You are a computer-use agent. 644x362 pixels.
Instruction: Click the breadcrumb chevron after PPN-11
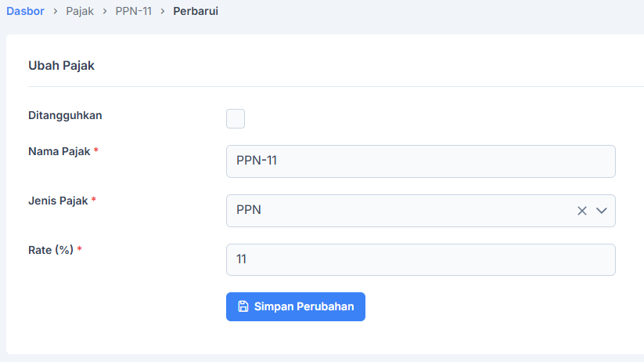pyautogui.click(x=162, y=13)
